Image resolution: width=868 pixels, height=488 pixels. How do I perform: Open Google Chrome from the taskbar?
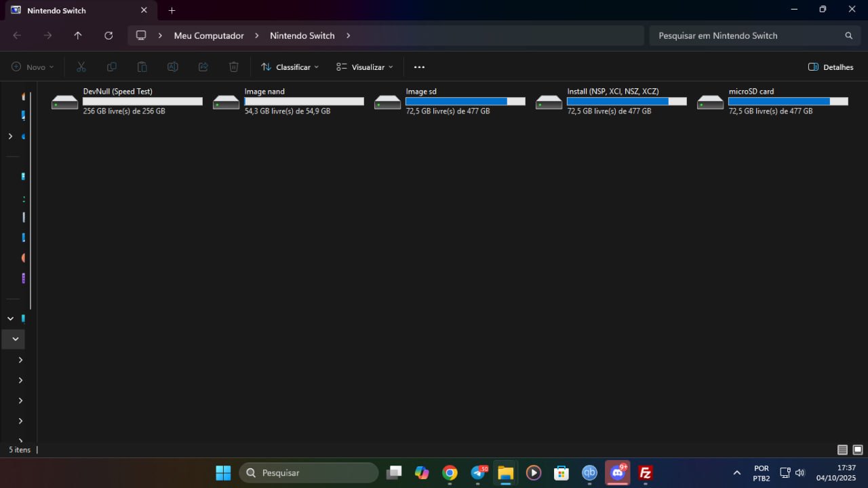[450, 472]
